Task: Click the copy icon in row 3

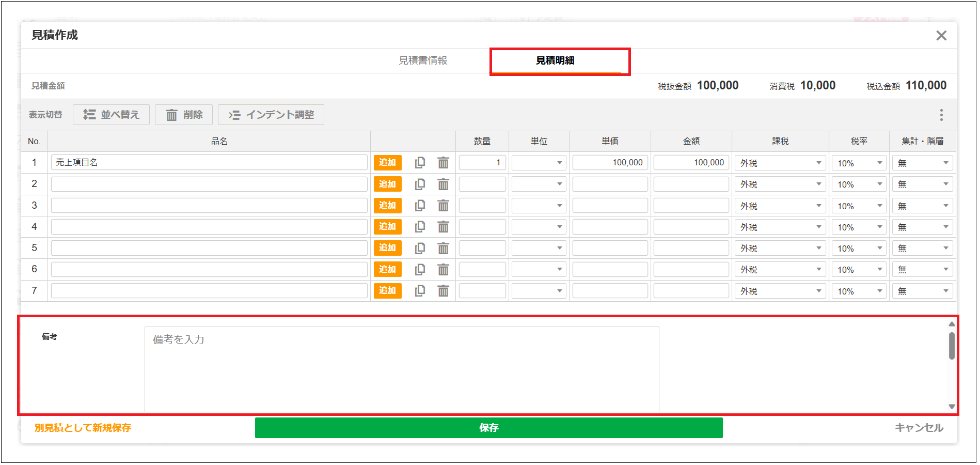Action: coord(420,206)
